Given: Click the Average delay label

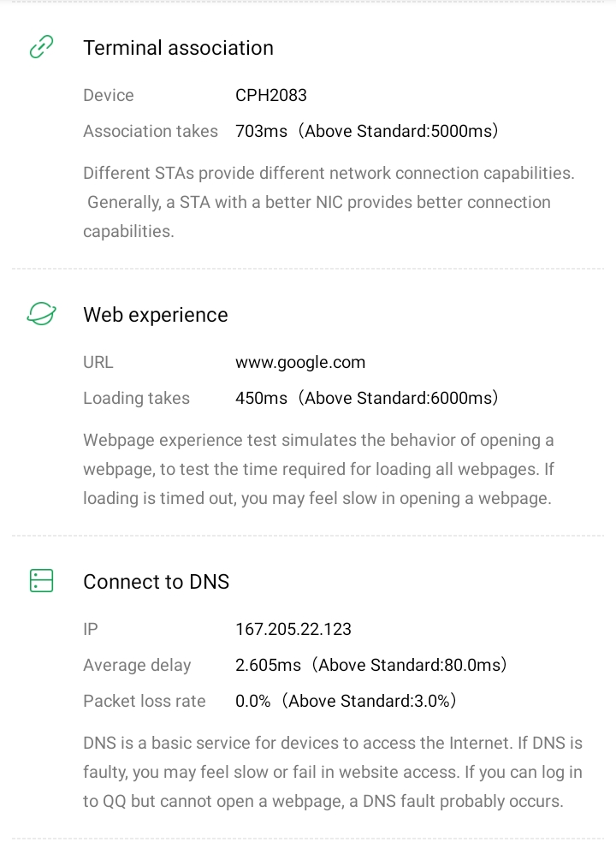Looking at the screenshot, I should [137, 665].
